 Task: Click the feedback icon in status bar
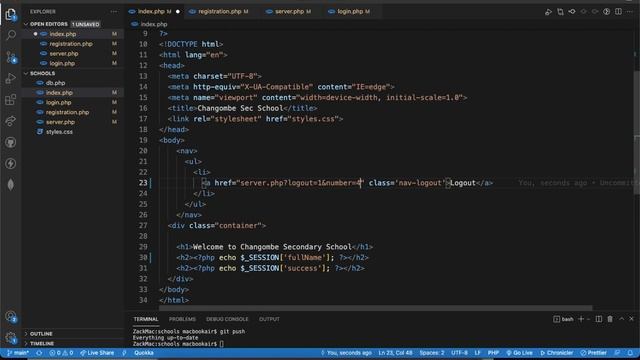pos(617,353)
